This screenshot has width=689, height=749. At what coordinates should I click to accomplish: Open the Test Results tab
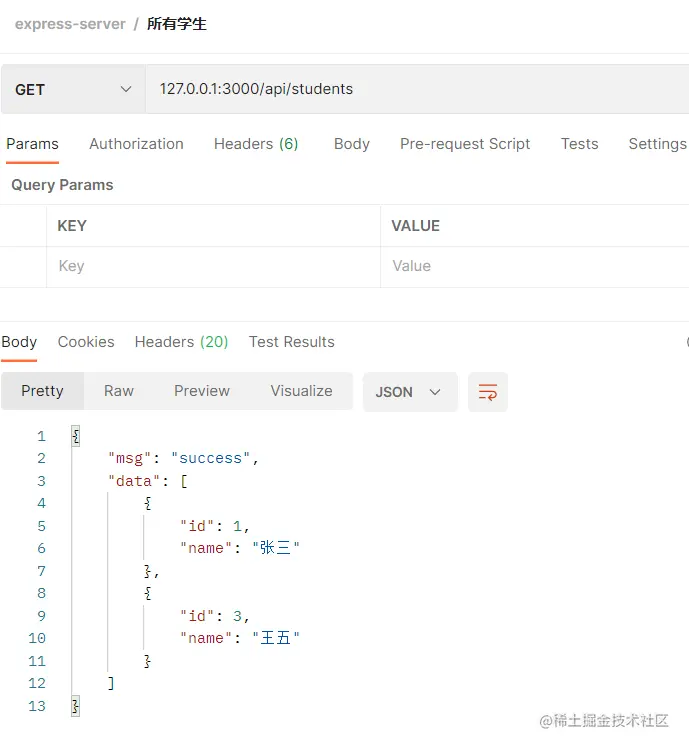pos(292,342)
